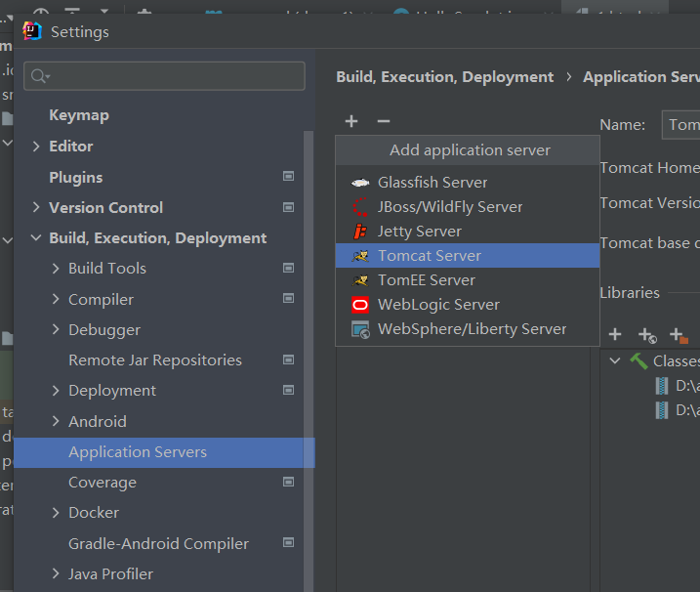Expand the Docker settings node

click(56, 513)
